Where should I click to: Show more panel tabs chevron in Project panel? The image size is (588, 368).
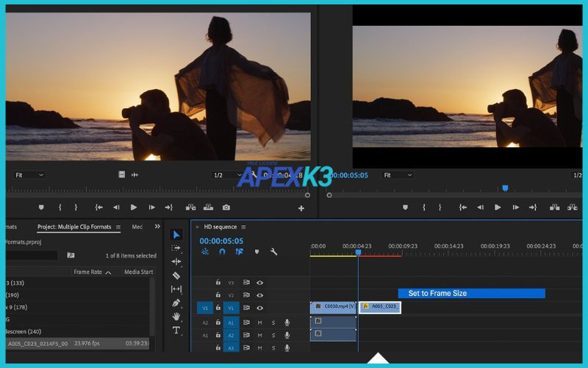pyautogui.click(x=157, y=227)
